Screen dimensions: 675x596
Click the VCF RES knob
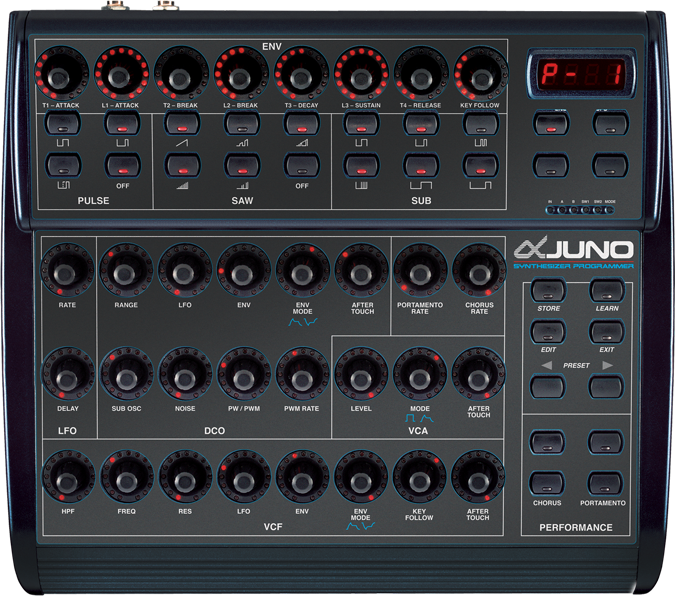click(x=185, y=477)
